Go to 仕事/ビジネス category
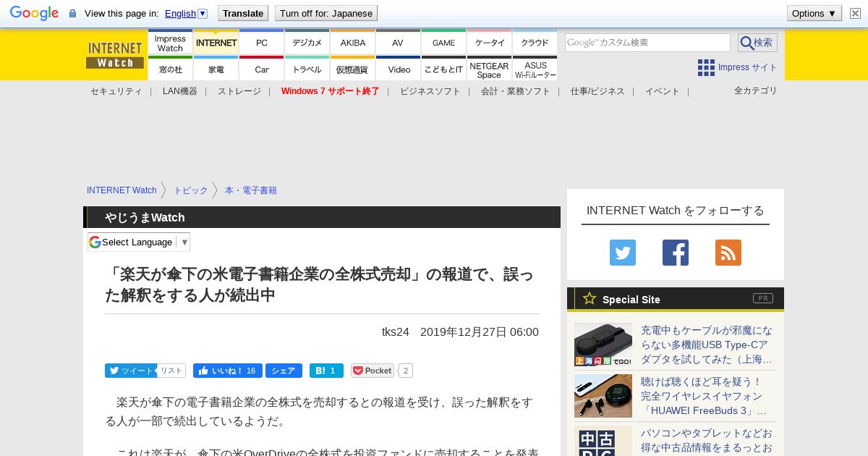The height and width of the screenshot is (456, 868). pyautogui.click(x=597, y=91)
